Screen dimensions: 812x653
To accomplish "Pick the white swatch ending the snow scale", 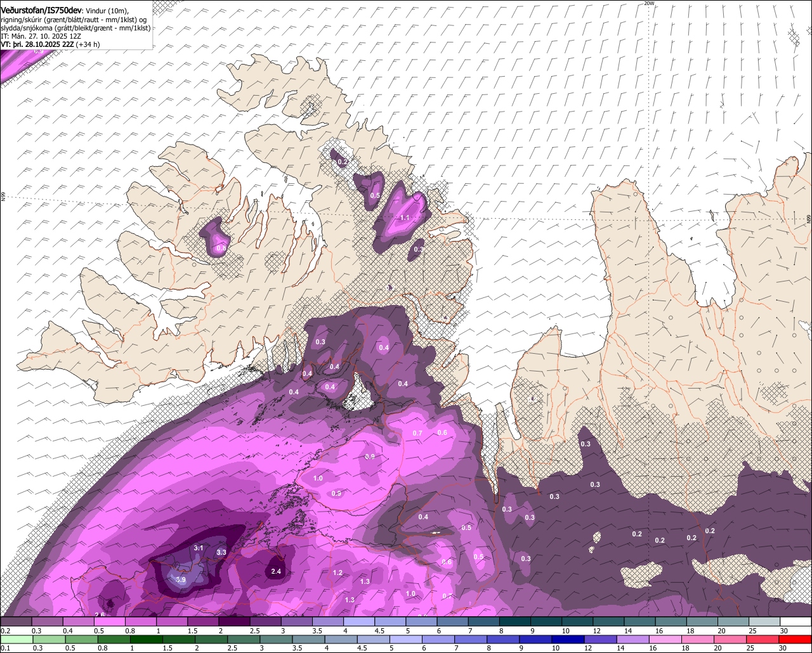I will pos(796,622).
